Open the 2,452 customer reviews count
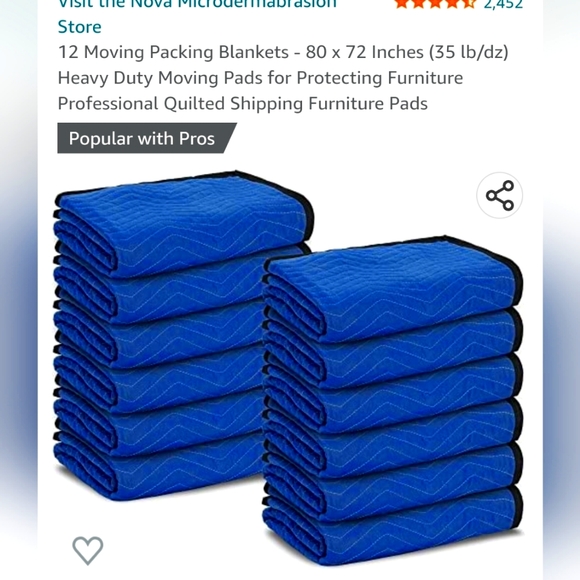 (x=503, y=4)
